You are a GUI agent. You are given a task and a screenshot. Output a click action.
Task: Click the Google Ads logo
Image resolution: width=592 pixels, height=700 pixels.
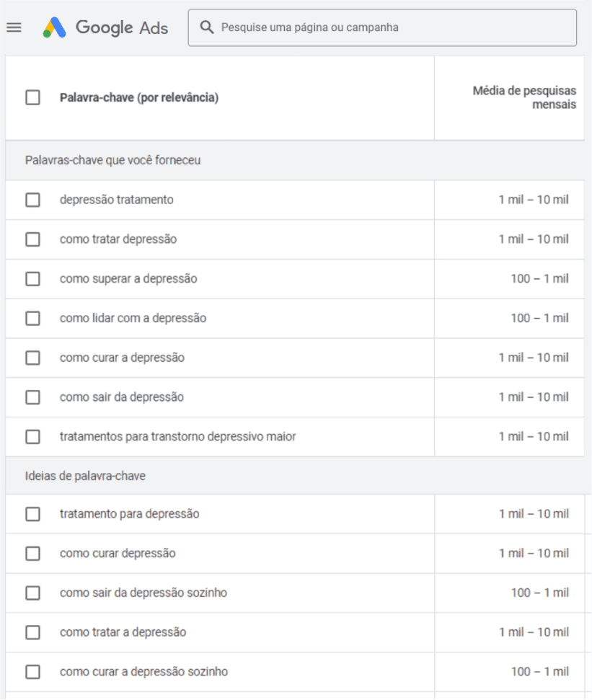(105, 27)
